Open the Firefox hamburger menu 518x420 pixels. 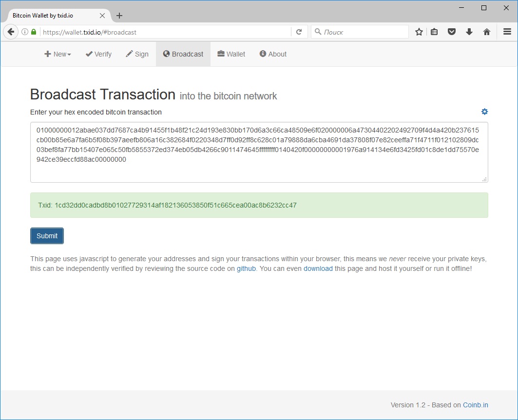tap(507, 32)
